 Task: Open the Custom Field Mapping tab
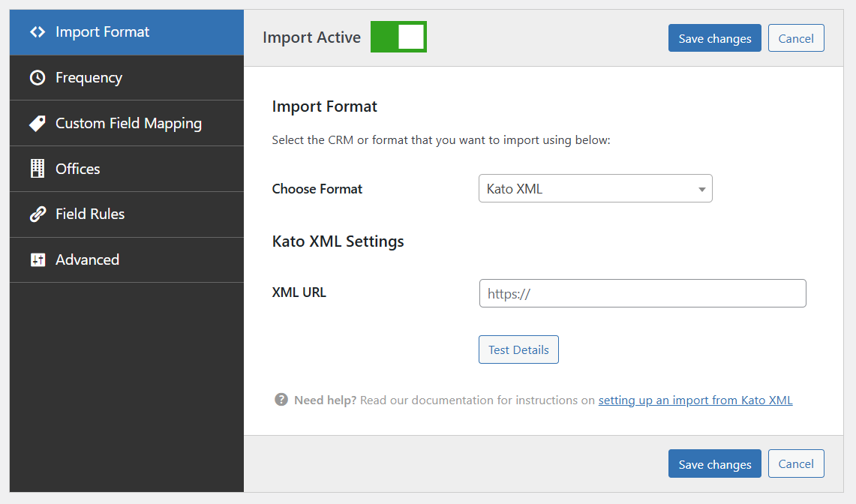tap(128, 124)
